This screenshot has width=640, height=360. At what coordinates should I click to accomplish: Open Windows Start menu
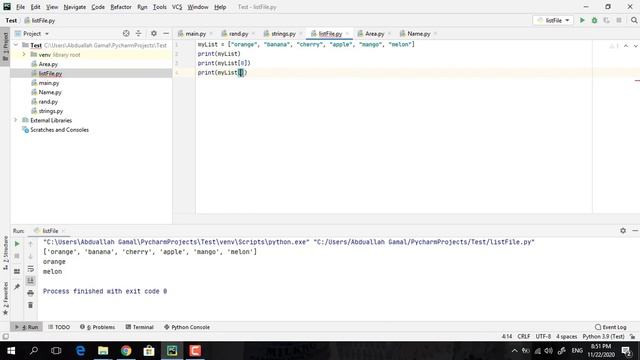coord(11,351)
